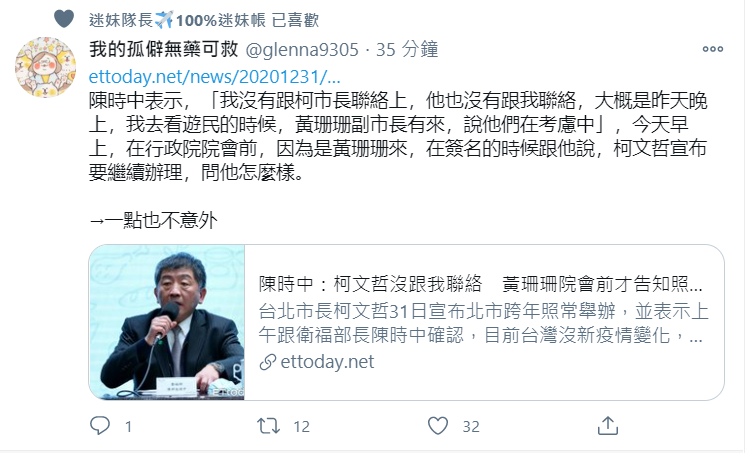Screen dimensions: 752x453
Task: Click the ettoday.net domain in the card
Action: coord(327,361)
